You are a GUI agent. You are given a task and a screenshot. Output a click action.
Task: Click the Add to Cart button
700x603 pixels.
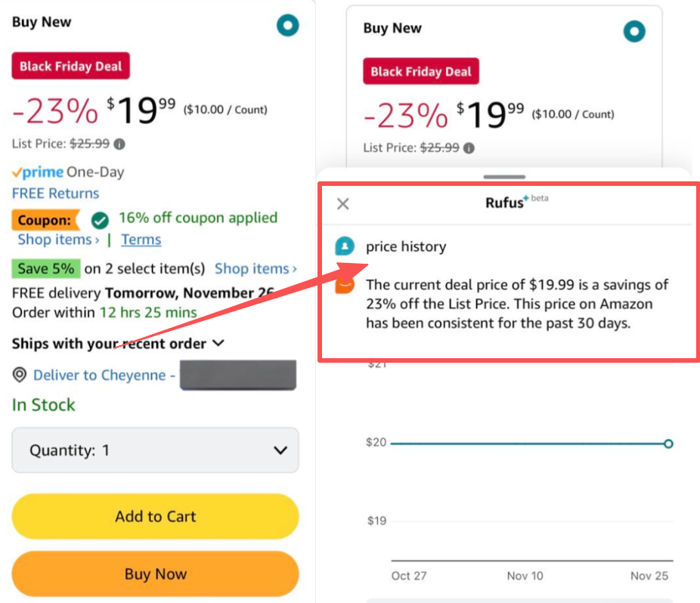(155, 517)
